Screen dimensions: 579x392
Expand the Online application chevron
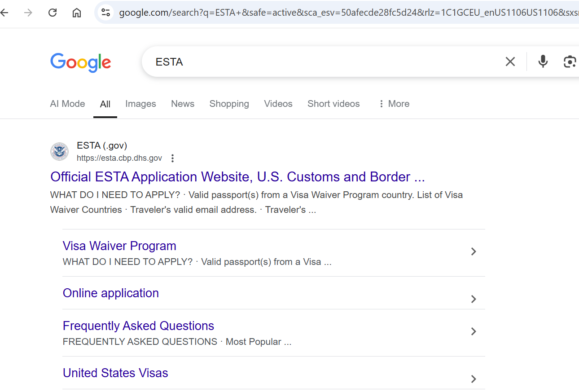tap(474, 299)
